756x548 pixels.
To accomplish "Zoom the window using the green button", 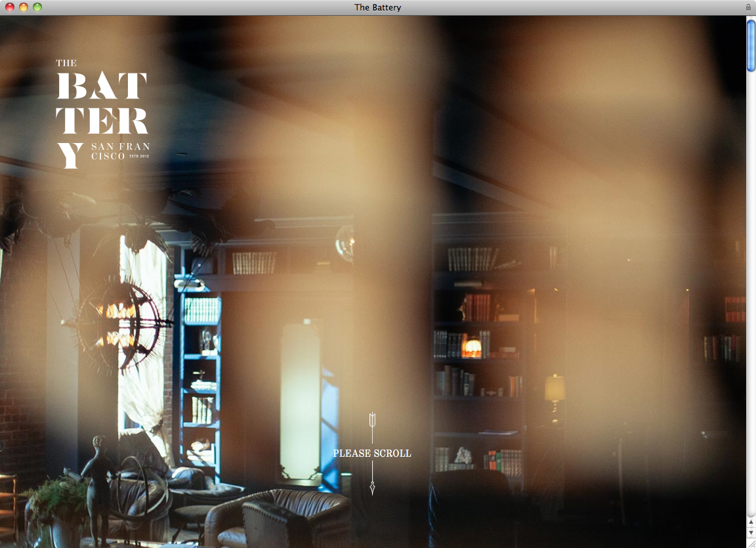I will 37,7.
